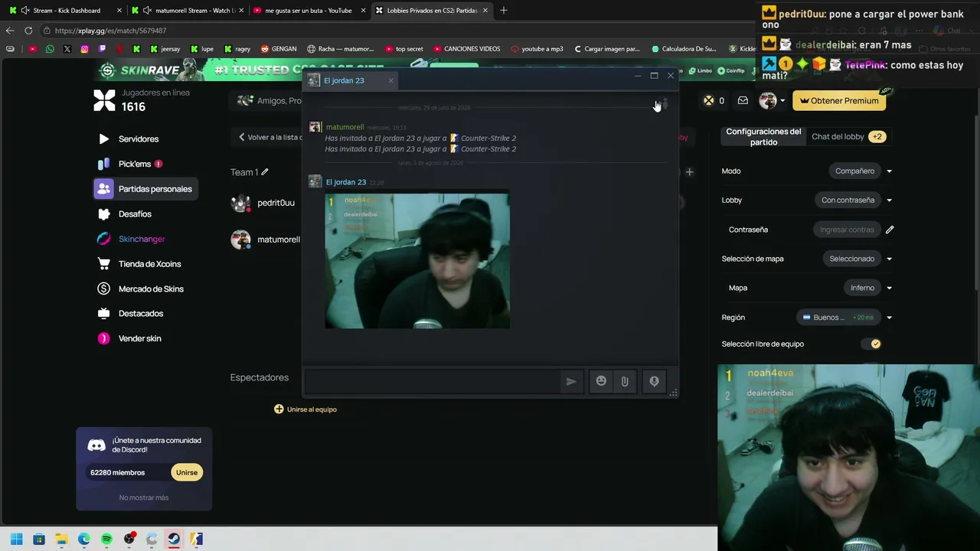
Task: Open the Desafíos page
Action: (135, 214)
